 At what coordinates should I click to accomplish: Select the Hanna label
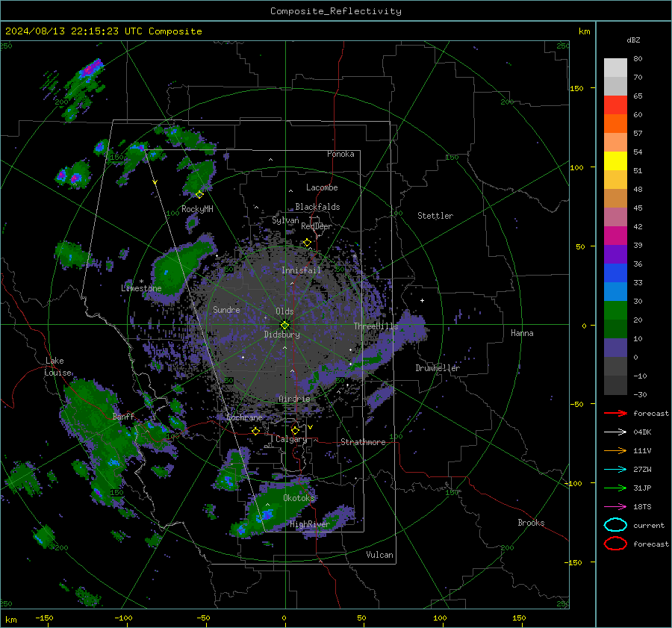522,333
